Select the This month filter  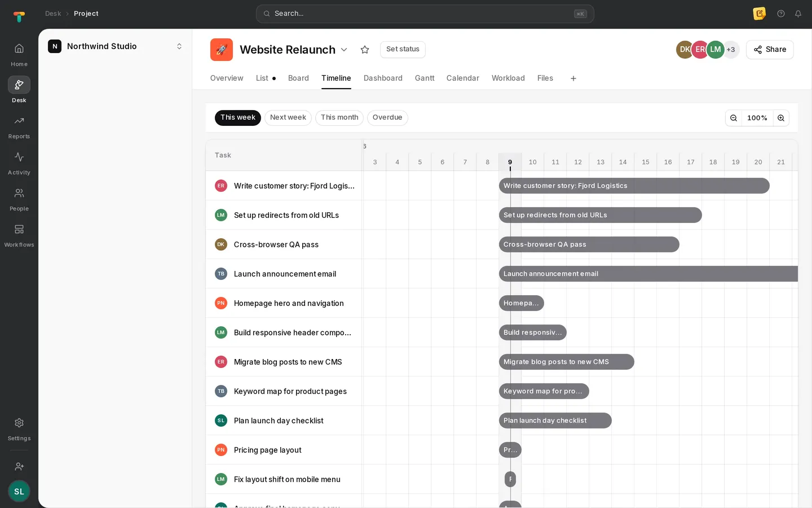339,117
